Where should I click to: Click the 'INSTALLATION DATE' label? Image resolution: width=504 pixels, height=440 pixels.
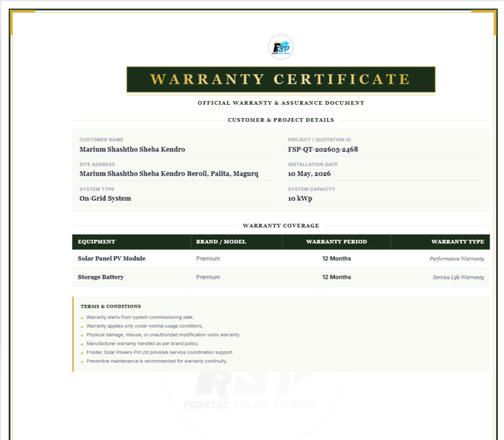(313, 165)
